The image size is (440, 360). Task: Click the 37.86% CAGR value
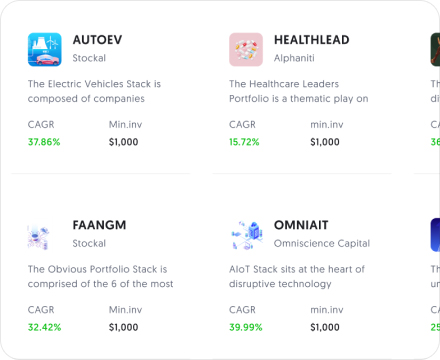[x=44, y=142]
